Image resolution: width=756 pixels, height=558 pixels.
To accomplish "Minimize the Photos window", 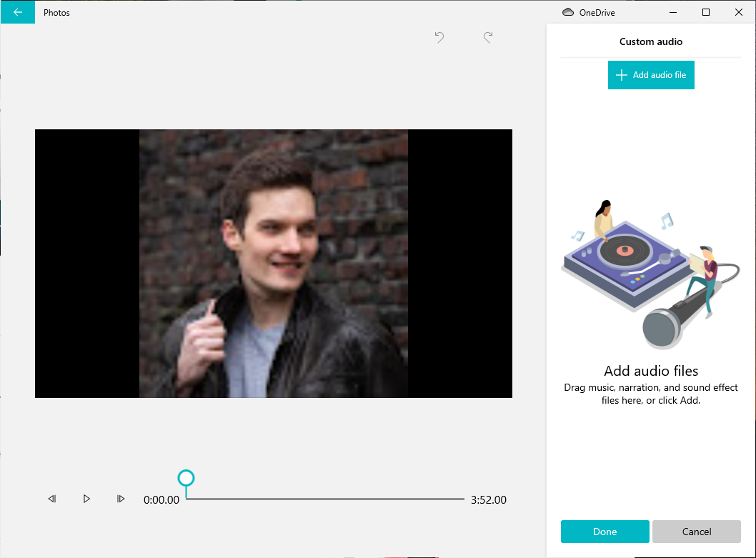I will [673, 12].
